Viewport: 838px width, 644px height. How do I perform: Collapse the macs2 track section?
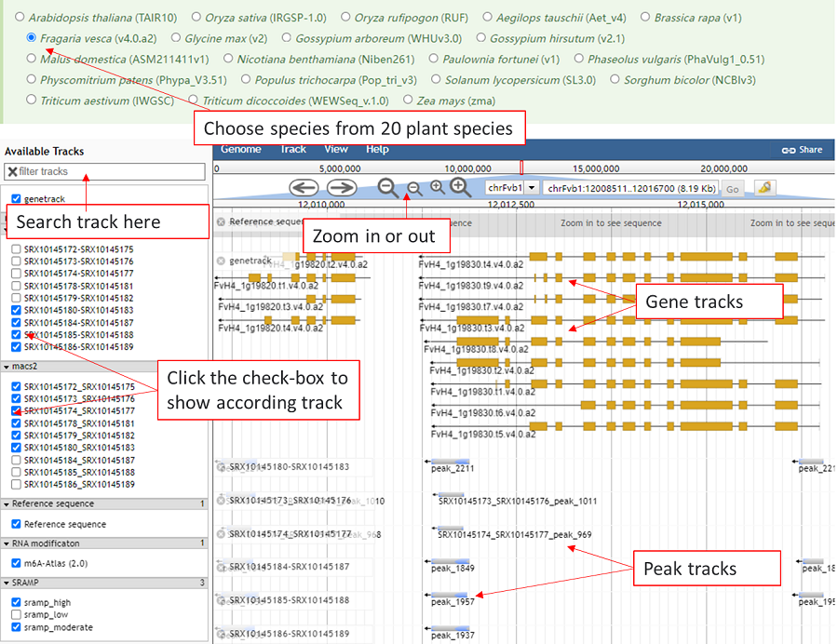tap(7, 367)
